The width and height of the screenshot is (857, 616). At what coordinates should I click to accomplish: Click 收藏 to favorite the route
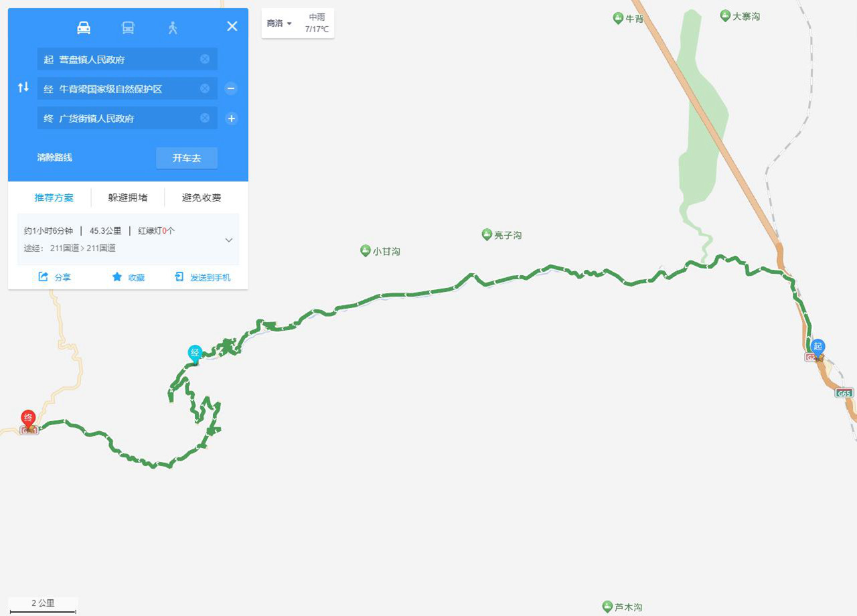click(128, 277)
